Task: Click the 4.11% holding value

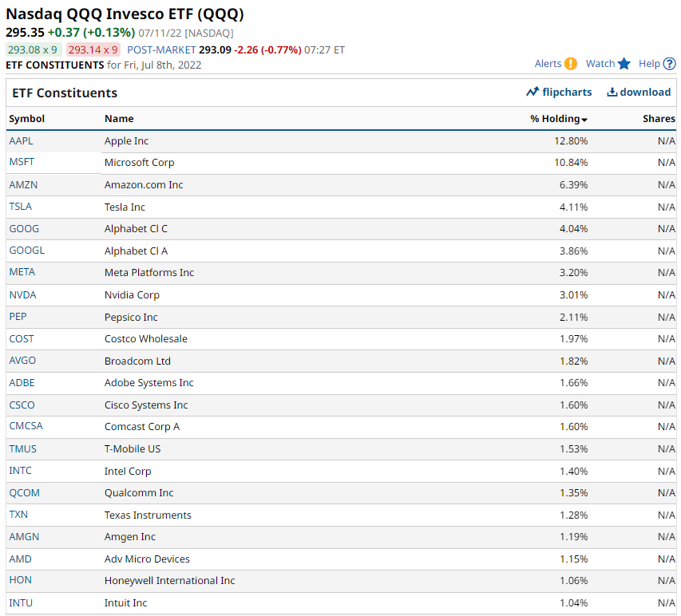Action: pyautogui.click(x=574, y=207)
